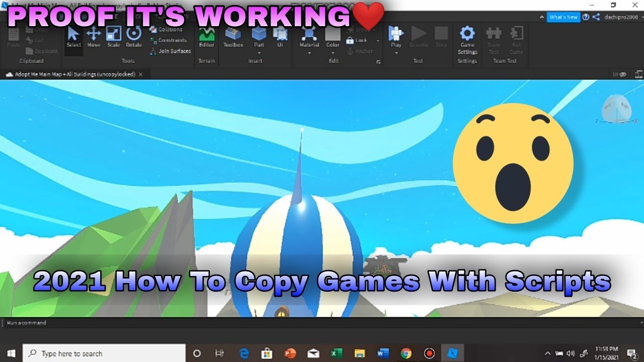Toggle Join Surfaces option

point(171,51)
